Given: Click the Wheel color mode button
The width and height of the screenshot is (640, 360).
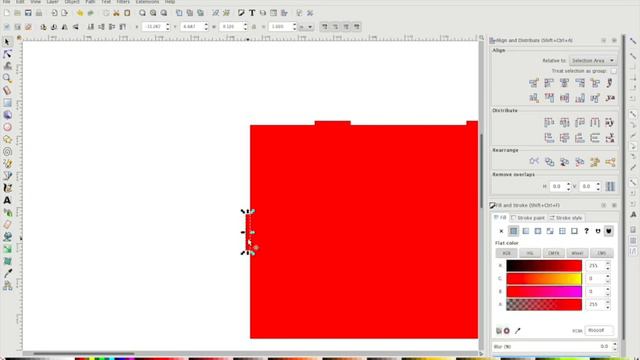Looking at the screenshot, I should pos(577,253).
